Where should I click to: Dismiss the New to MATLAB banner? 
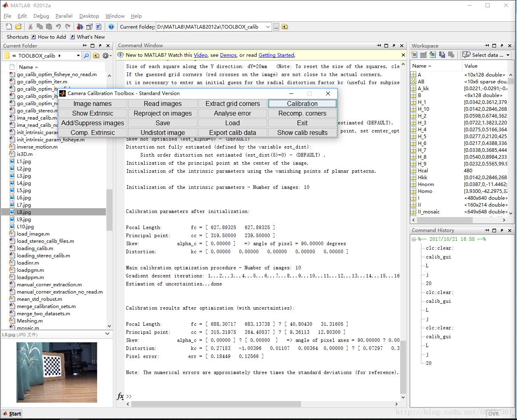click(403, 55)
